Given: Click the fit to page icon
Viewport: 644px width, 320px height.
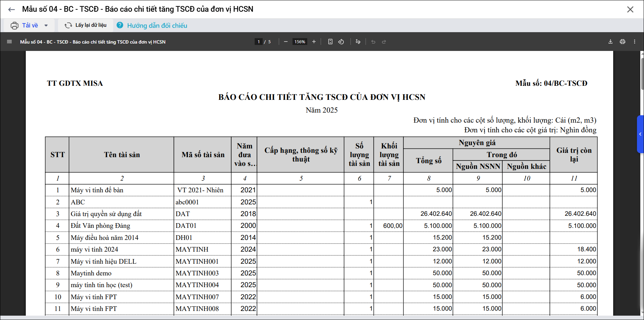Looking at the screenshot, I should coord(330,42).
